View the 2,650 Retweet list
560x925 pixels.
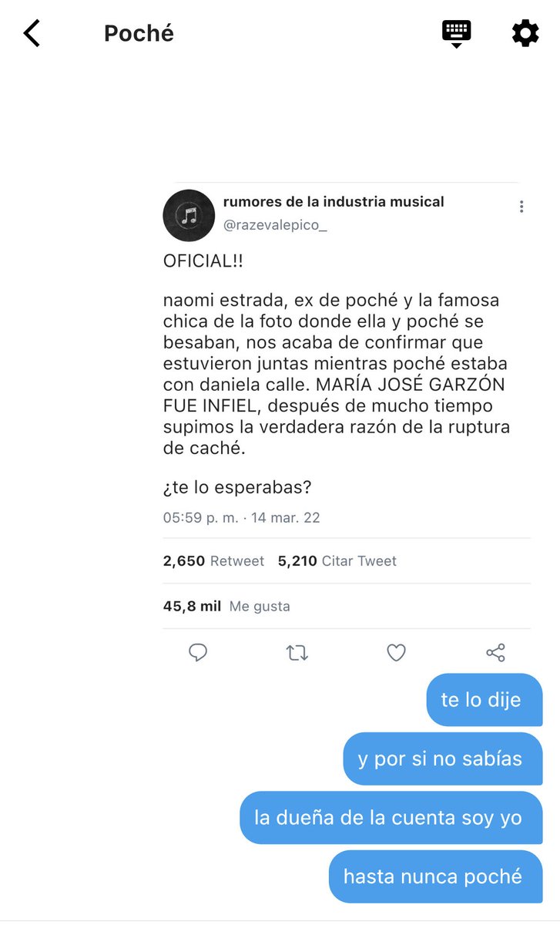click(213, 561)
